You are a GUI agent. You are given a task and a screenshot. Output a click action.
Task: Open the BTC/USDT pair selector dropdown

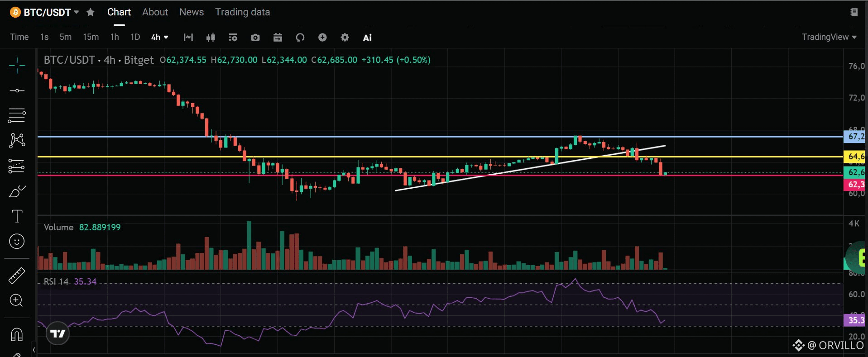[51, 12]
